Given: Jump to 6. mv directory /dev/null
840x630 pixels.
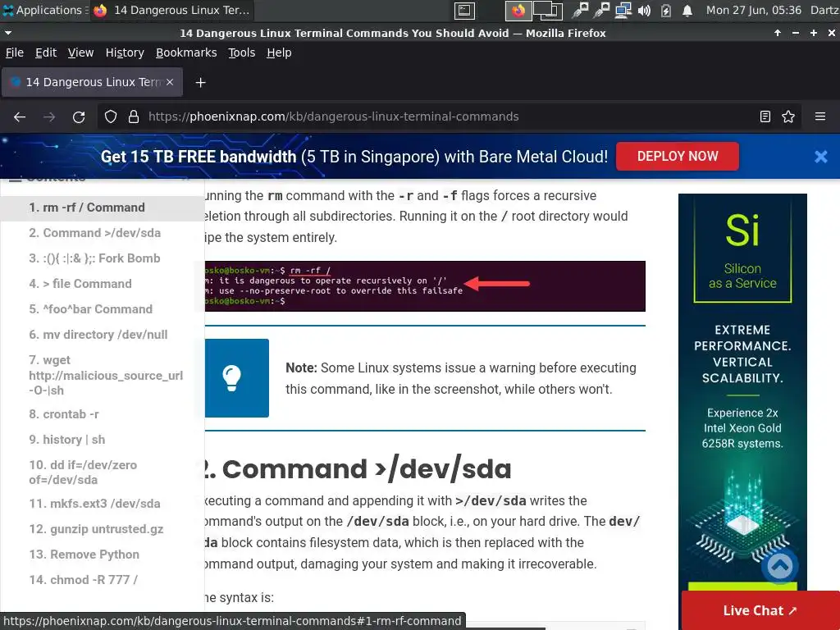Looking at the screenshot, I should [x=98, y=335].
